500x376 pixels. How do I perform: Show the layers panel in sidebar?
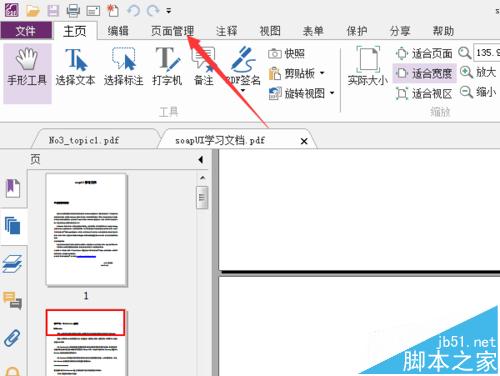point(13,263)
